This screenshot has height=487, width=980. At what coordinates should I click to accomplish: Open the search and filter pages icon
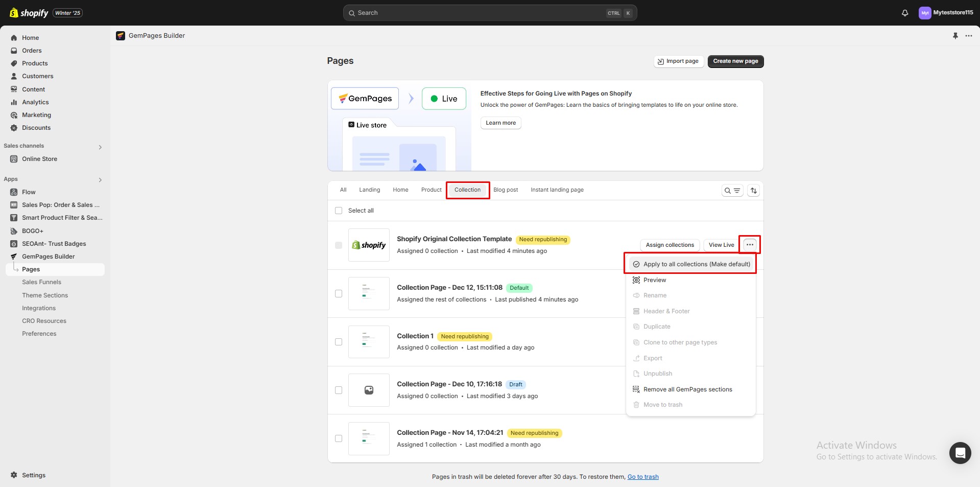click(x=732, y=191)
